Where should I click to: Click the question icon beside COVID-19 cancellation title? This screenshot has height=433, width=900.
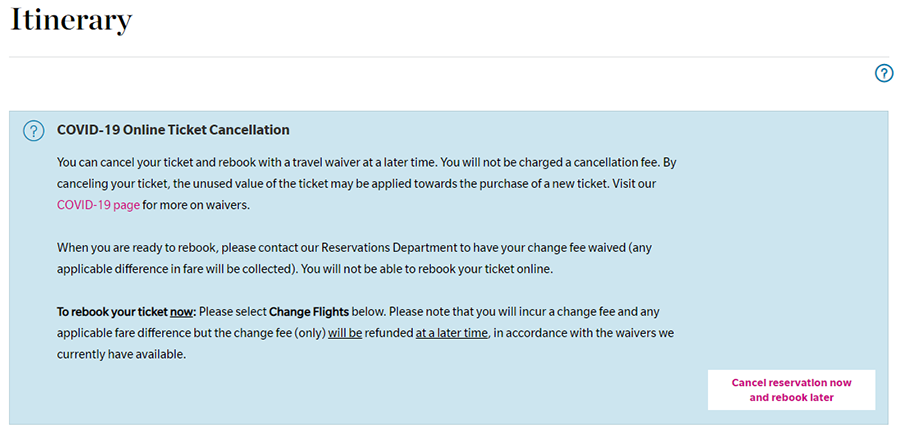33,131
